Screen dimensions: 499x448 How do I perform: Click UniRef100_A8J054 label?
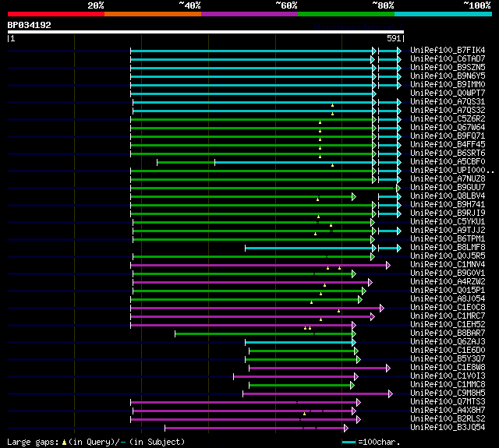[448, 299]
